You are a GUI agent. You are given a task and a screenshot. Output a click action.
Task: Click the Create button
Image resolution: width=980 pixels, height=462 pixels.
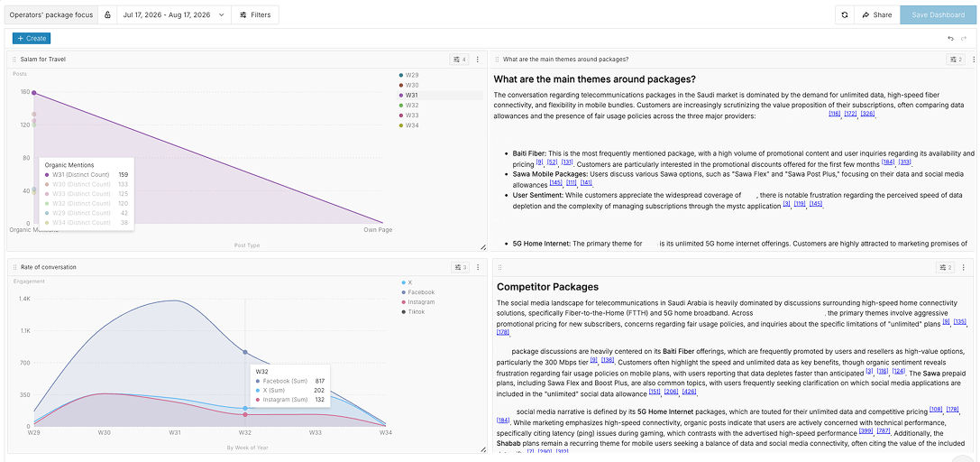[x=32, y=38]
